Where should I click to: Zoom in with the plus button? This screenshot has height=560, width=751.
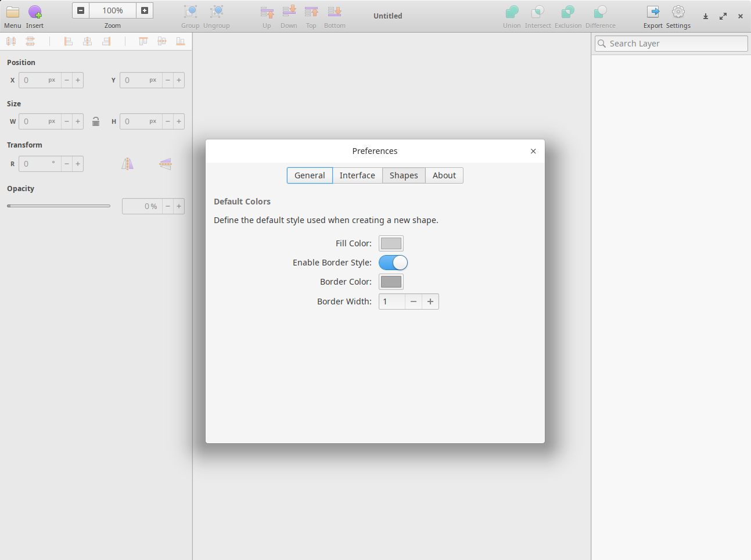point(145,10)
